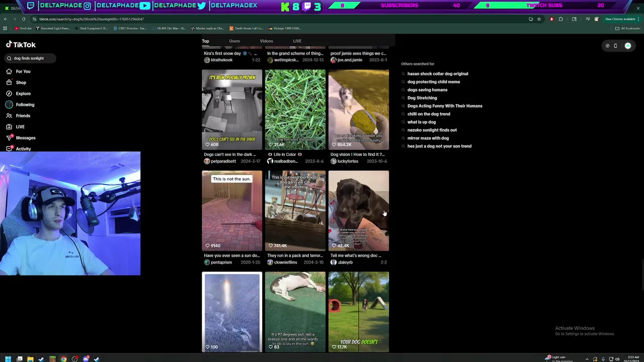The image size is (644, 362).
Task: Click the search magnifier icon
Action: (x=9, y=58)
